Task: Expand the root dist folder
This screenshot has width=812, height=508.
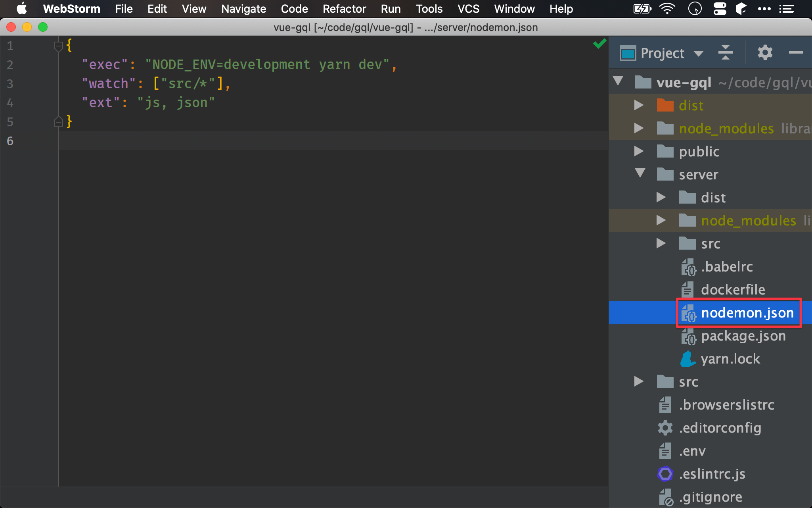Action: pyautogui.click(x=639, y=105)
